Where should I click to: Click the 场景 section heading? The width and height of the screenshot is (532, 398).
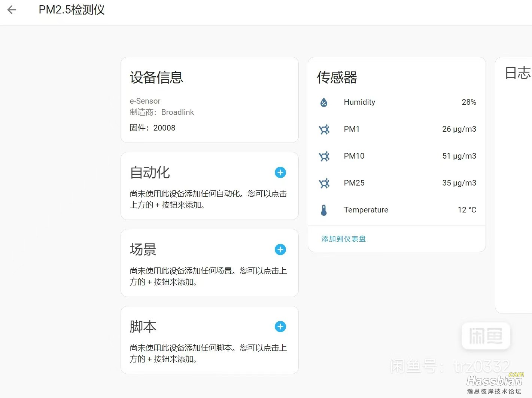(143, 249)
